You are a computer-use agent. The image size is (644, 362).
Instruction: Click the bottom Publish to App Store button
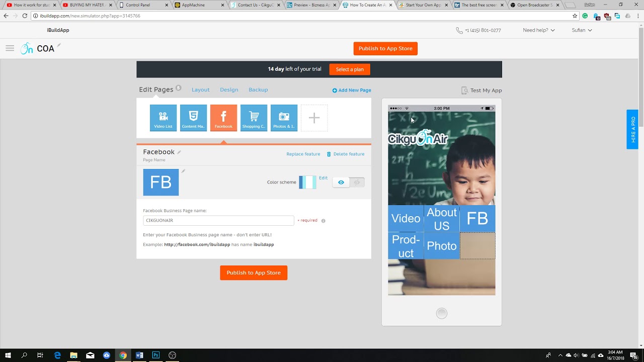pyautogui.click(x=254, y=273)
